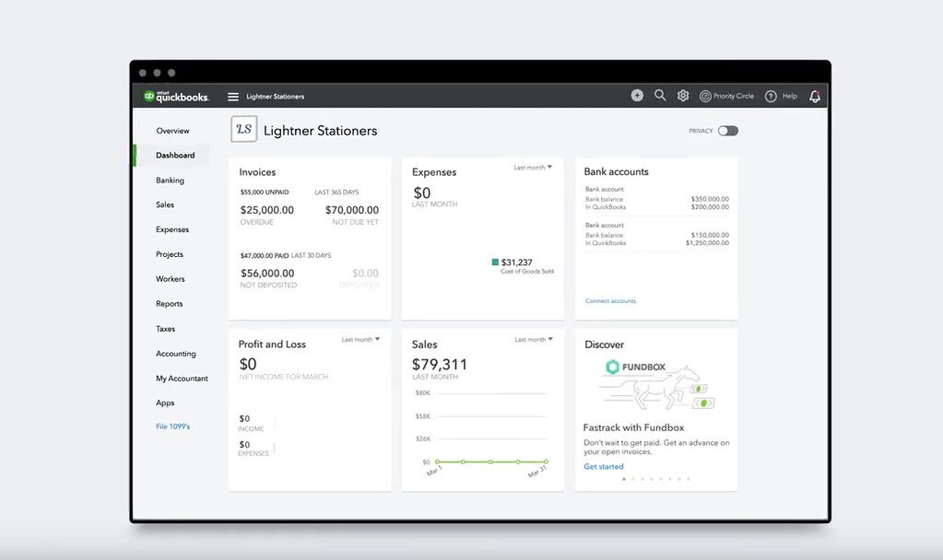Toggle the Privacy switch
Screen dimensions: 943x560
727,131
